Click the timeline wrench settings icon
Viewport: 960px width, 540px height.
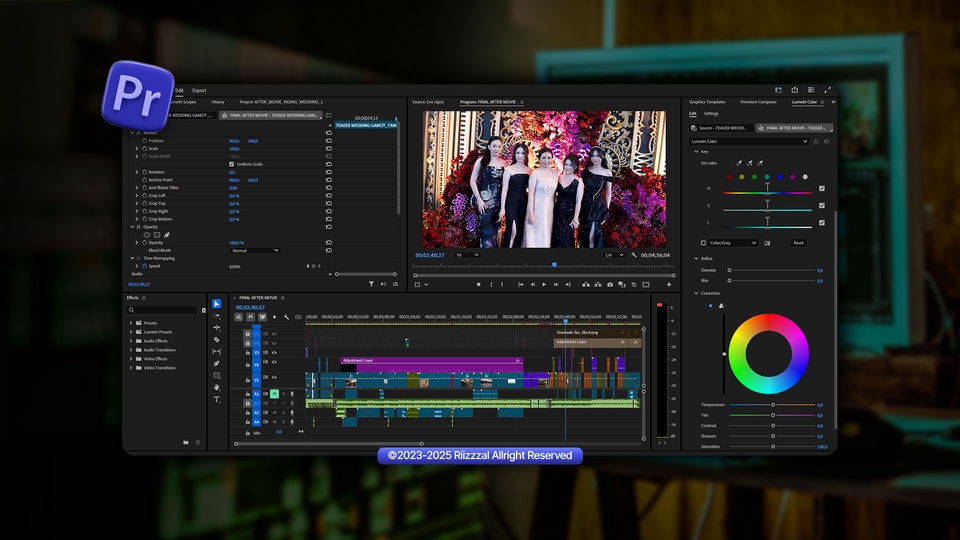(x=286, y=317)
